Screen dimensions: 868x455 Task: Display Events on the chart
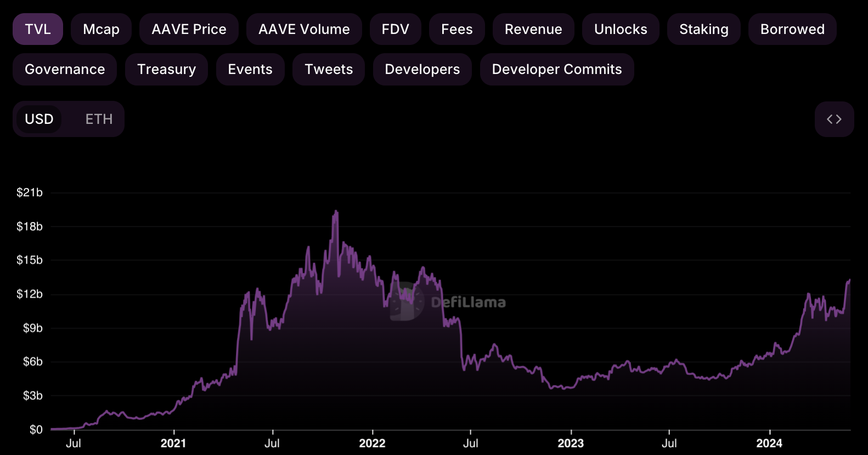pos(250,69)
